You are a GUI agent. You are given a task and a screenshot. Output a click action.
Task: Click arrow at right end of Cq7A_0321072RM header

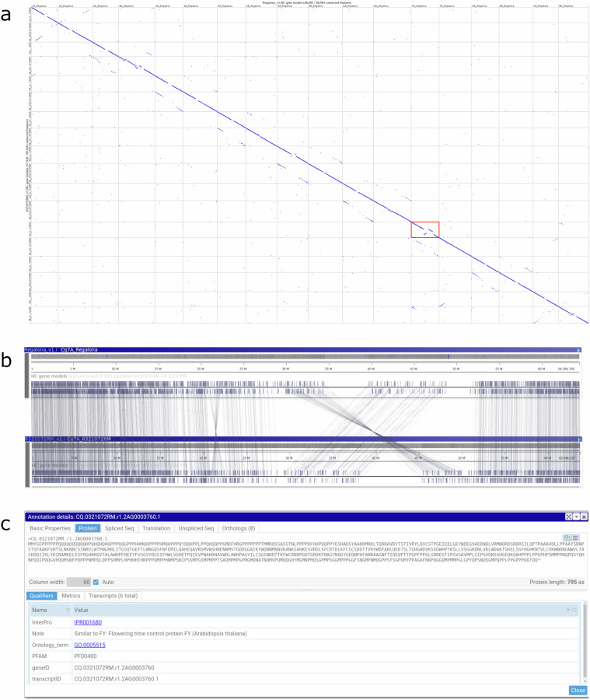tap(578, 439)
